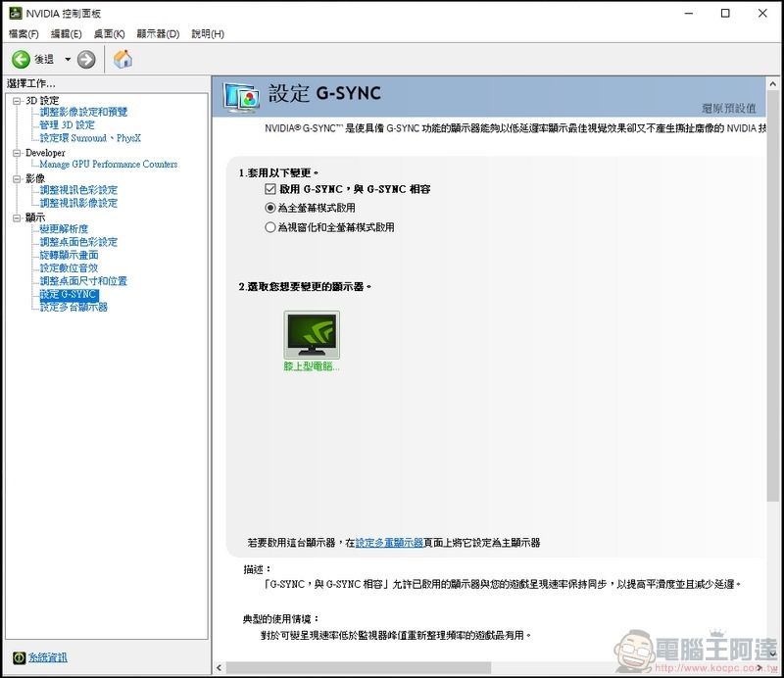Open the 系統資訊 link

click(x=47, y=657)
